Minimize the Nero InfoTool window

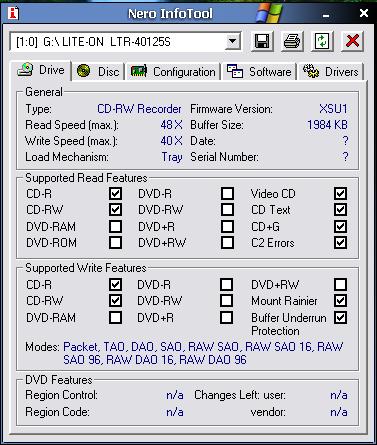(x=326, y=15)
